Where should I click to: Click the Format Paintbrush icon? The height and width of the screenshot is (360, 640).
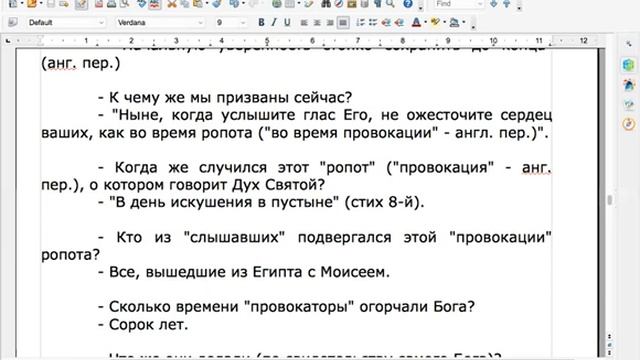pos(217,4)
